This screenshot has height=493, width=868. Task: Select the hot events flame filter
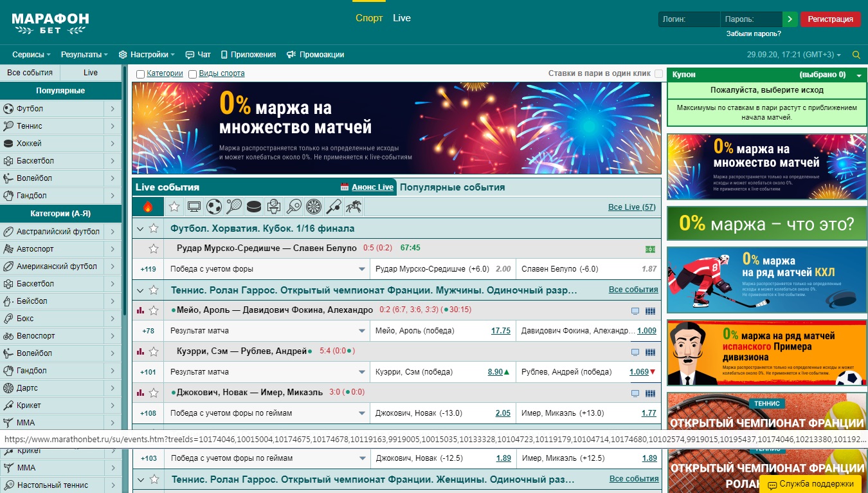148,207
